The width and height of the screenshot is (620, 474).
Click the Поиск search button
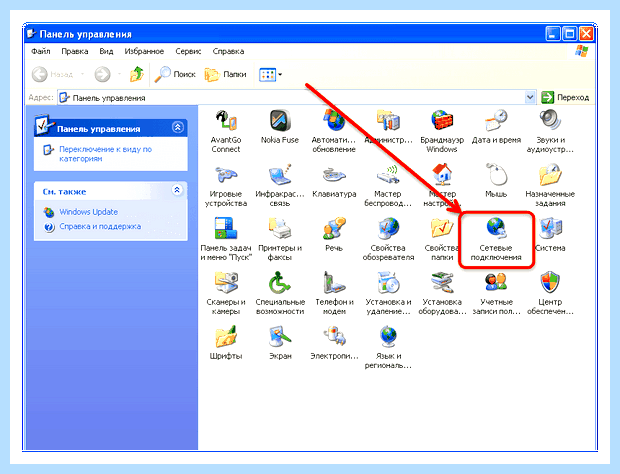pyautogui.click(x=175, y=74)
